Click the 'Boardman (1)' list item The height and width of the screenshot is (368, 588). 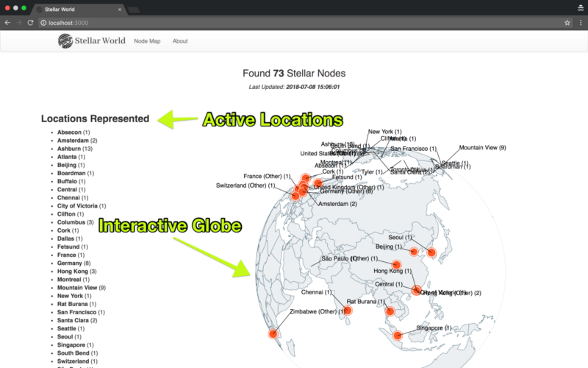tap(76, 173)
